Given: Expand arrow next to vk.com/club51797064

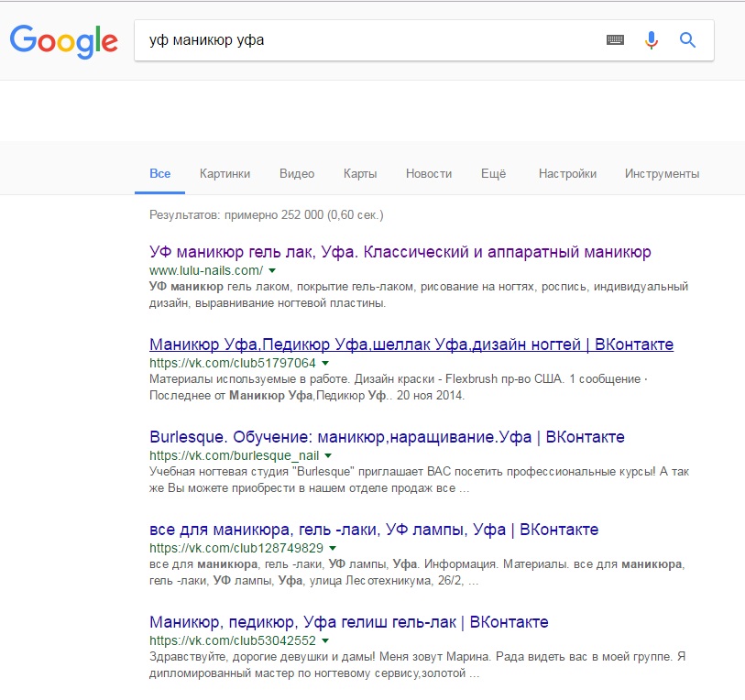Looking at the screenshot, I should (325, 363).
